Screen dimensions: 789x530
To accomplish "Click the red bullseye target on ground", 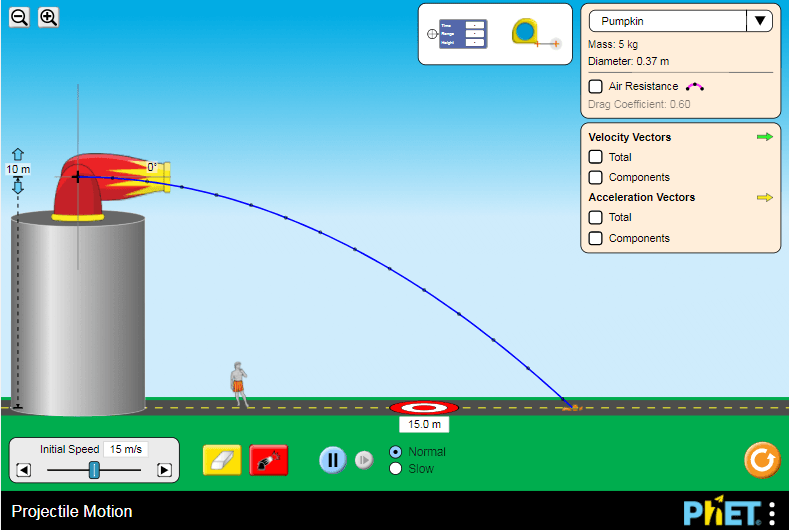I will (424, 407).
